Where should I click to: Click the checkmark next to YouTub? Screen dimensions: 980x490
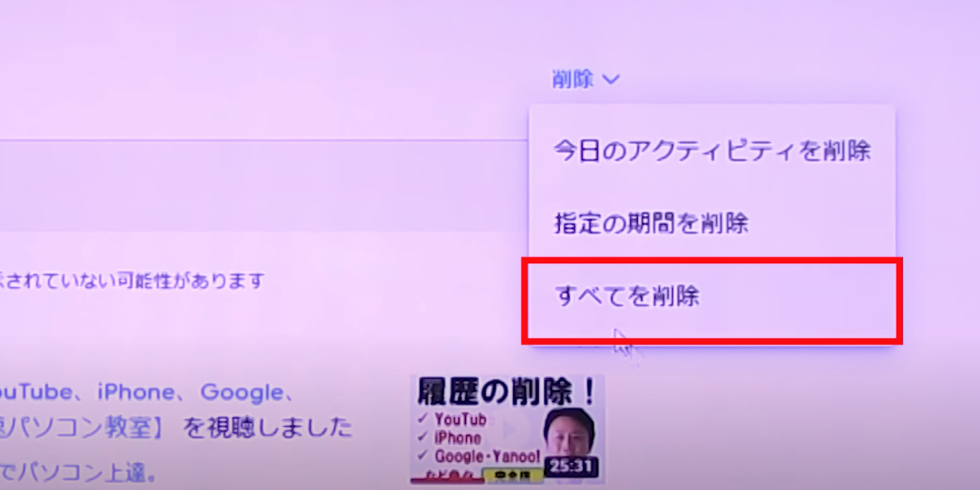[423, 419]
